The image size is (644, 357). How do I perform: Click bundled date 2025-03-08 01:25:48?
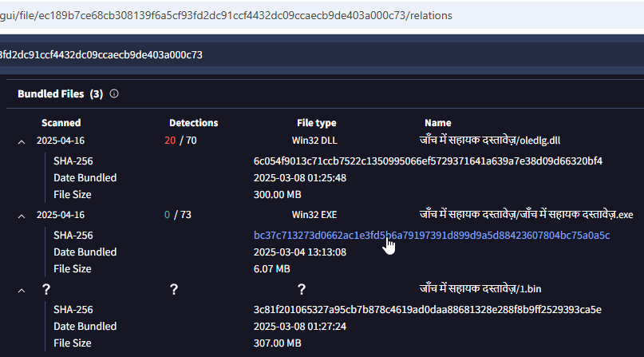pyautogui.click(x=300, y=177)
